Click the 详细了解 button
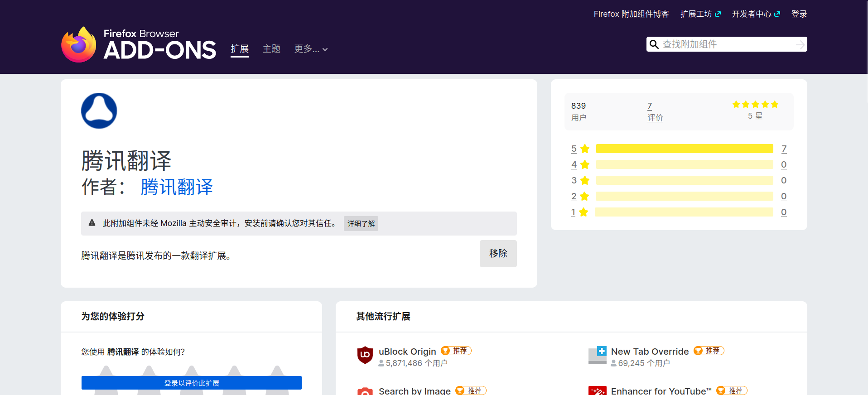The height and width of the screenshot is (395, 868). coord(361,224)
